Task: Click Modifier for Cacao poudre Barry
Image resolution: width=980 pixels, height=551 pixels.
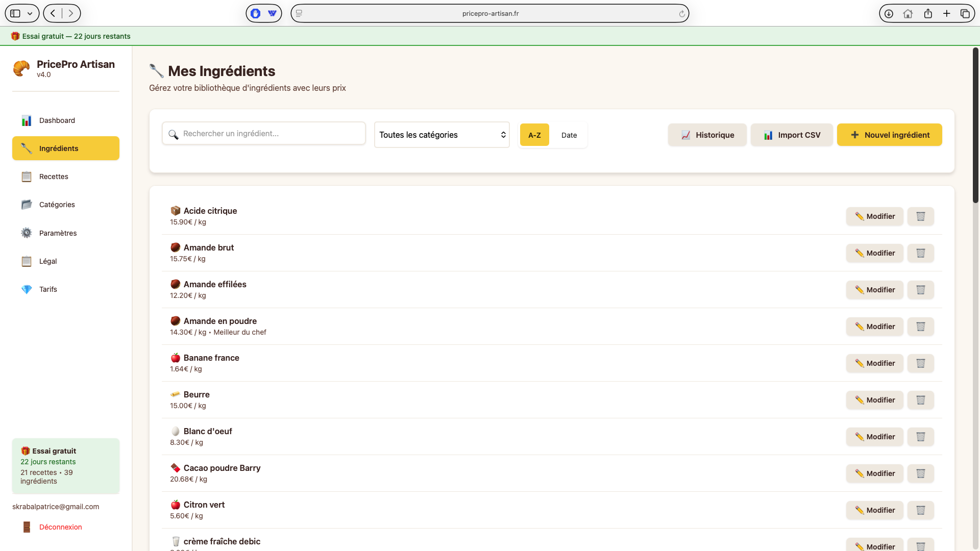Action: point(874,473)
